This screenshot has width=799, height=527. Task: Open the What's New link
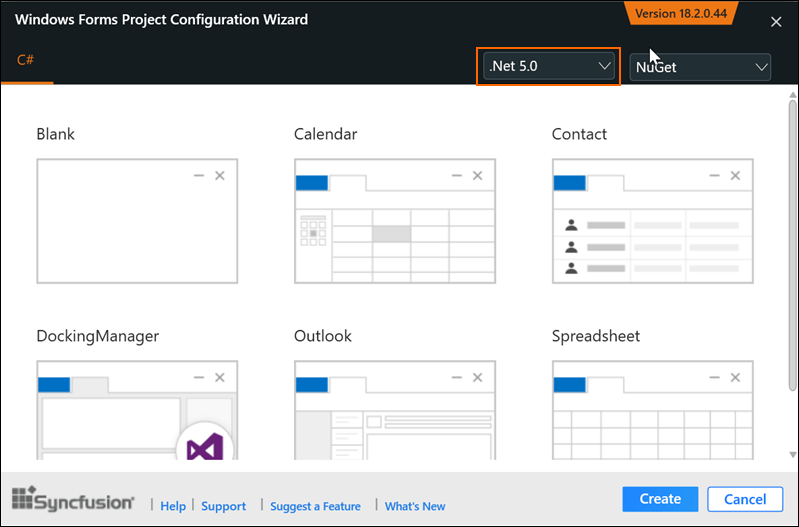click(x=415, y=506)
